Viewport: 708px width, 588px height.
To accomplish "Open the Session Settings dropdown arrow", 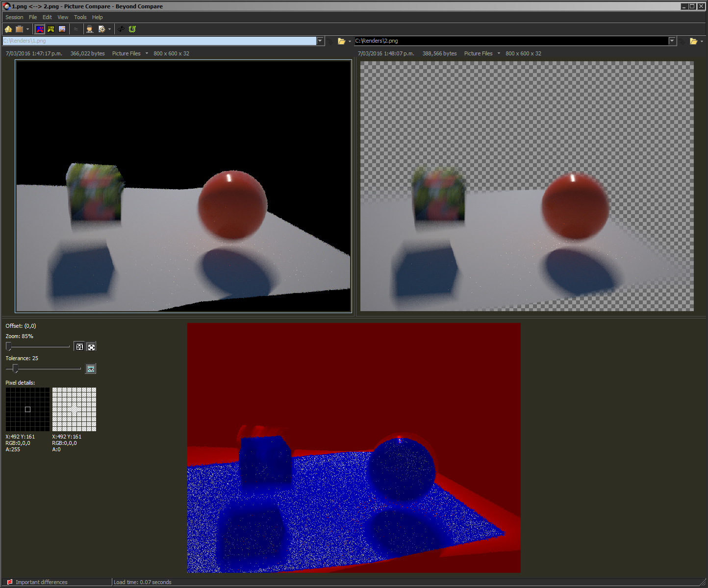I will point(109,29).
